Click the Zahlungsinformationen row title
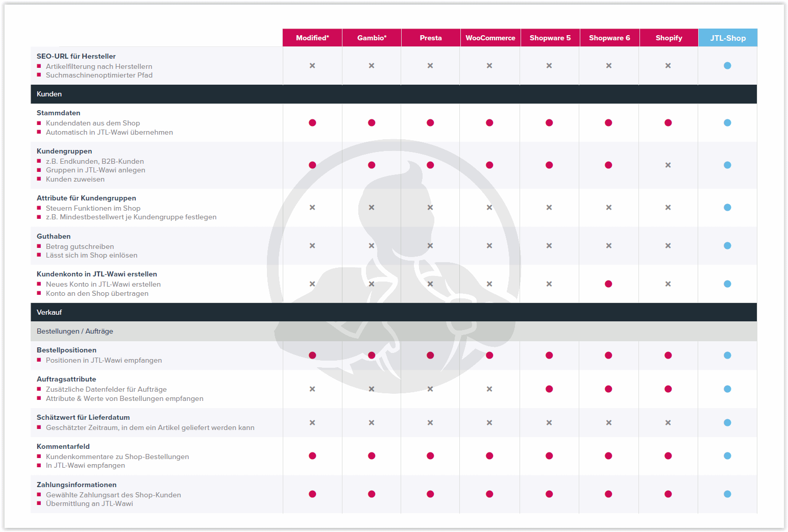This screenshot has height=532, width=788. tap(77, 485)
